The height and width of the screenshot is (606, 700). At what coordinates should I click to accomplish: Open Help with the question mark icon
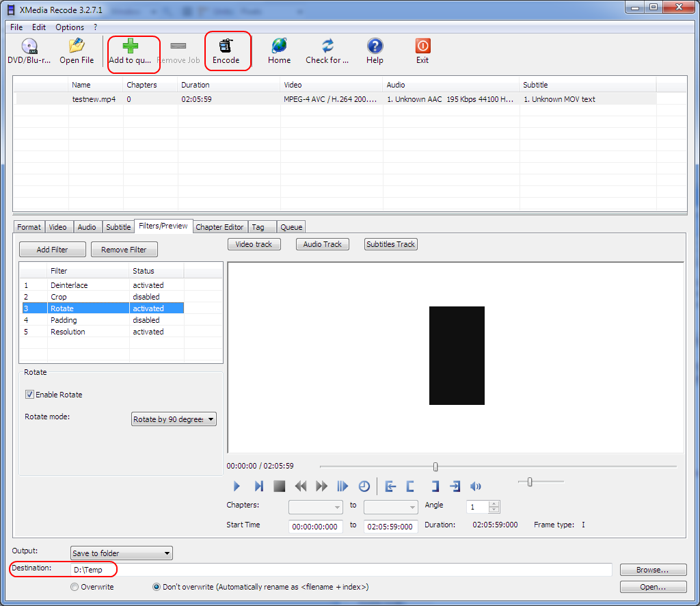click(375, 47)
